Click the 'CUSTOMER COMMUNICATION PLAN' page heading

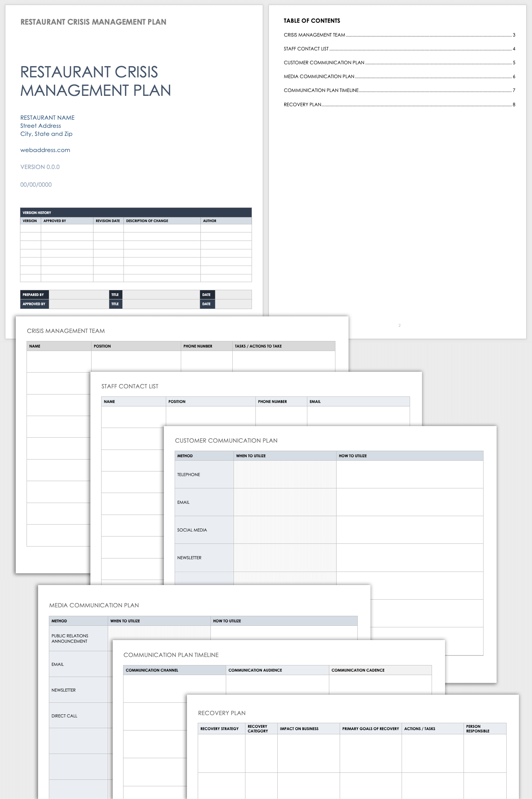(x=226, y=441)
